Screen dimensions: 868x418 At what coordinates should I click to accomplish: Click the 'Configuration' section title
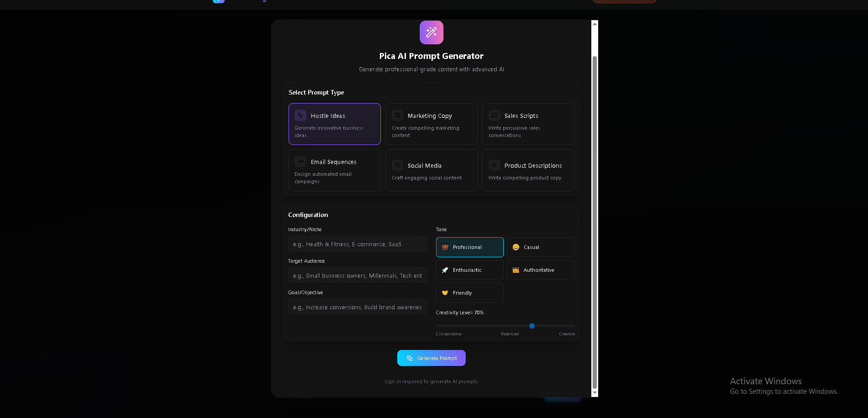pos(308,215)
